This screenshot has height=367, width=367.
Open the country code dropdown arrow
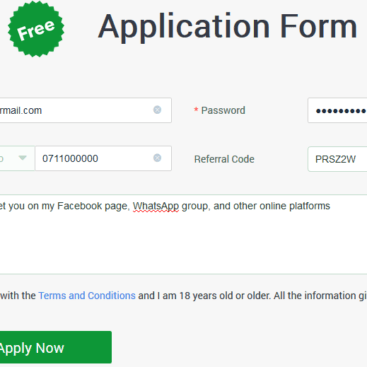click(22, 158)
